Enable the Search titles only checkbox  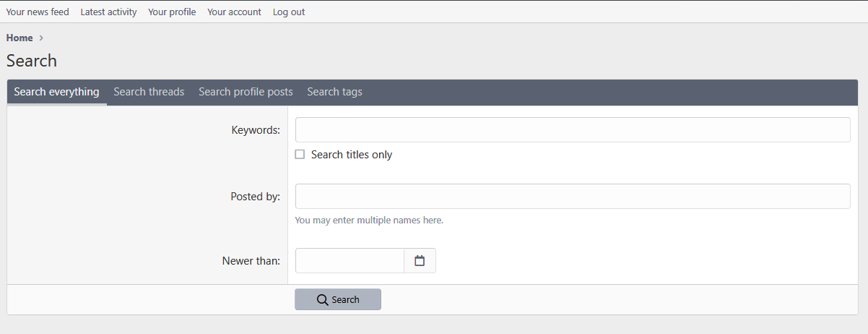[300, 155]
